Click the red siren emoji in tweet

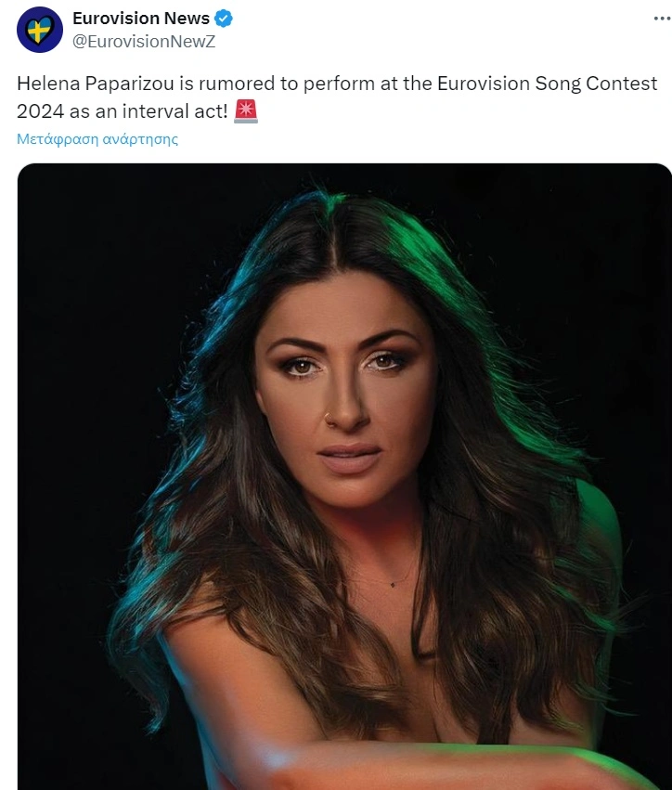click(246, 111)
